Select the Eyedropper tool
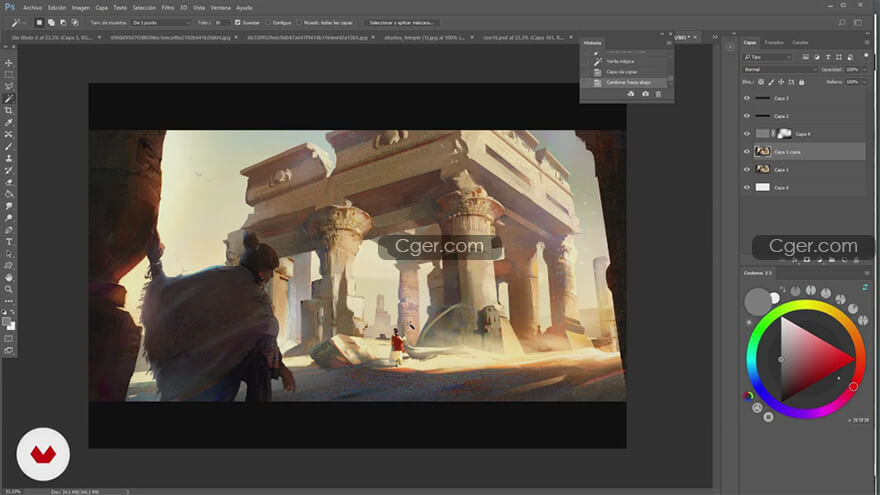Image resolution: width=880 pixels, height=495 pixels. pos(8,122)
